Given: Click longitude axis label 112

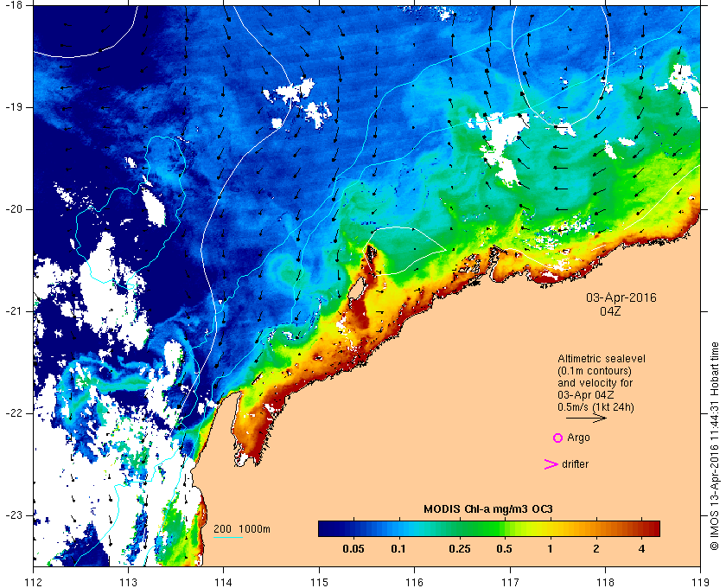Looking at the screenshot, I should [34, 583].
